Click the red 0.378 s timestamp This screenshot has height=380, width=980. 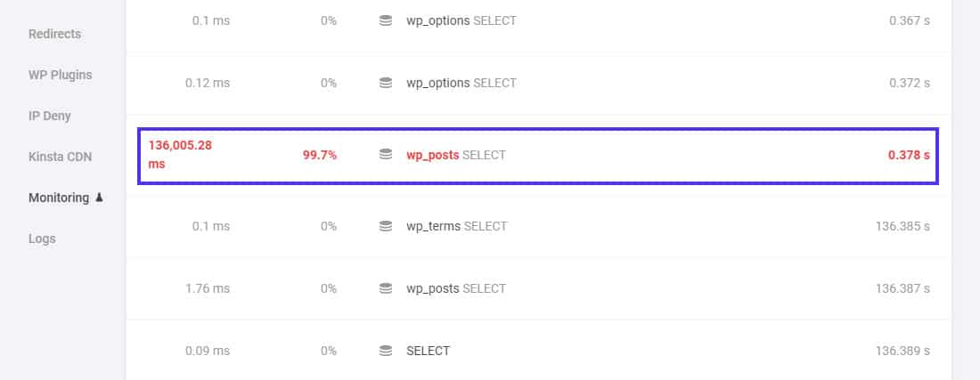click(x=909, y=155)
